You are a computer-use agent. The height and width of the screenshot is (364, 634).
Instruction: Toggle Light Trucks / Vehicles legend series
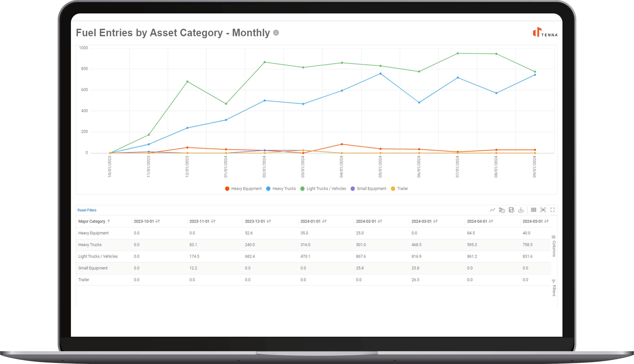coord(323,189)
